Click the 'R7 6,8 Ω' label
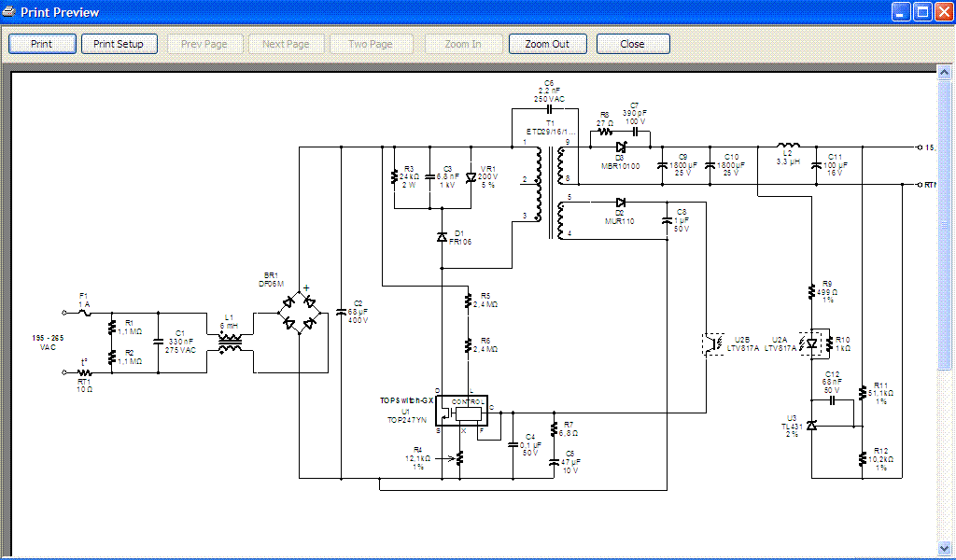Image resolution: width=956 pixels, height=560 pixels. (x=569, y=428)
